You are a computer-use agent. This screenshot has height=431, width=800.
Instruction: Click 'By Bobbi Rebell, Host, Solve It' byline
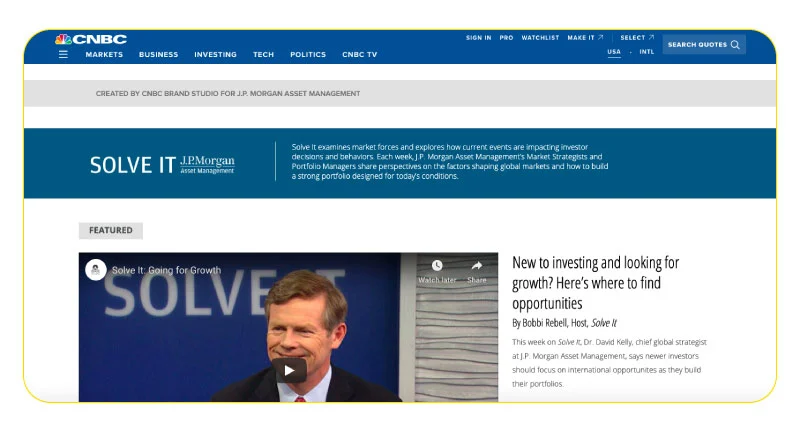(x=564, y=323)
